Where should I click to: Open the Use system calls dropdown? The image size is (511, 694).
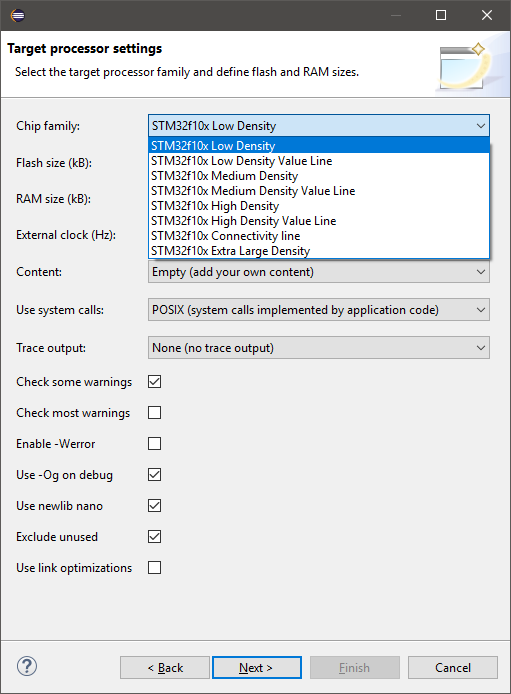coord(319,310)
